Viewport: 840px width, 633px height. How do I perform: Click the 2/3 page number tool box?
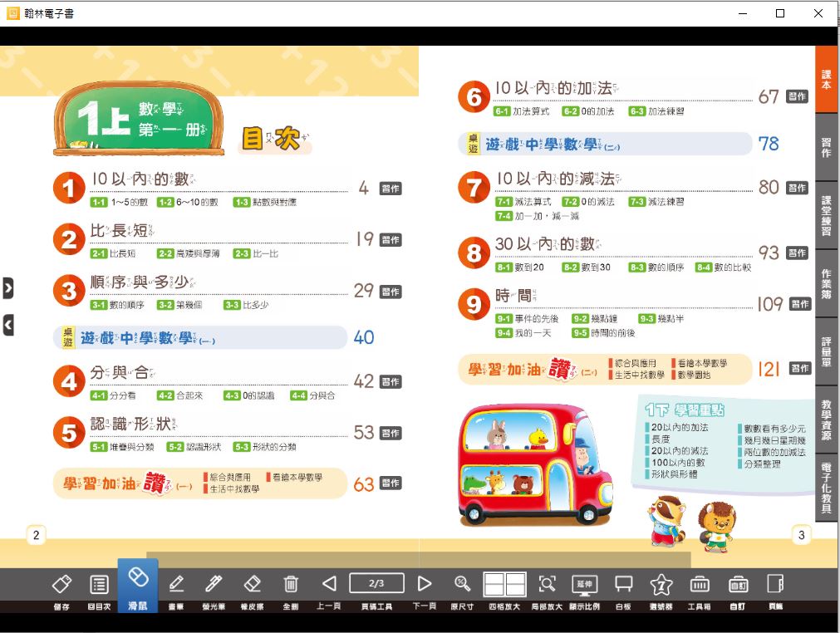coord(376,583)
